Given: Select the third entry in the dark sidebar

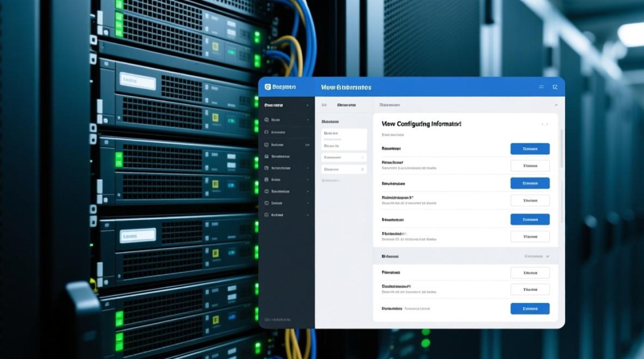Looking at the screenshot, I should 277,145.
